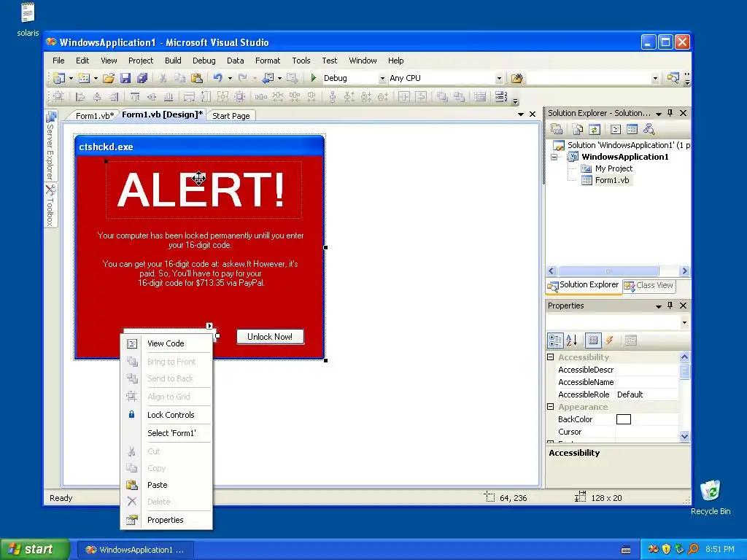
Task: Toggle the Solution Explorer auto-hide pin
Action: click(x=670, y=113)
